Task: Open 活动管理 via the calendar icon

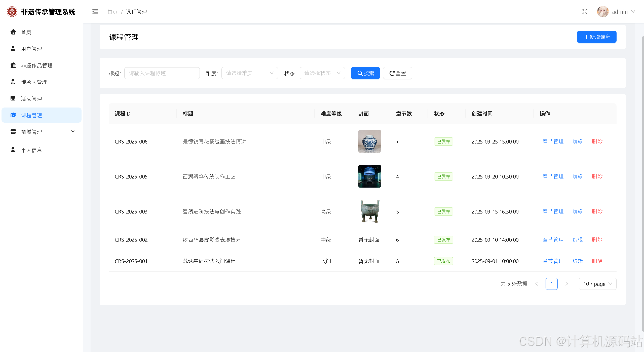Action: tap(13, 98)
